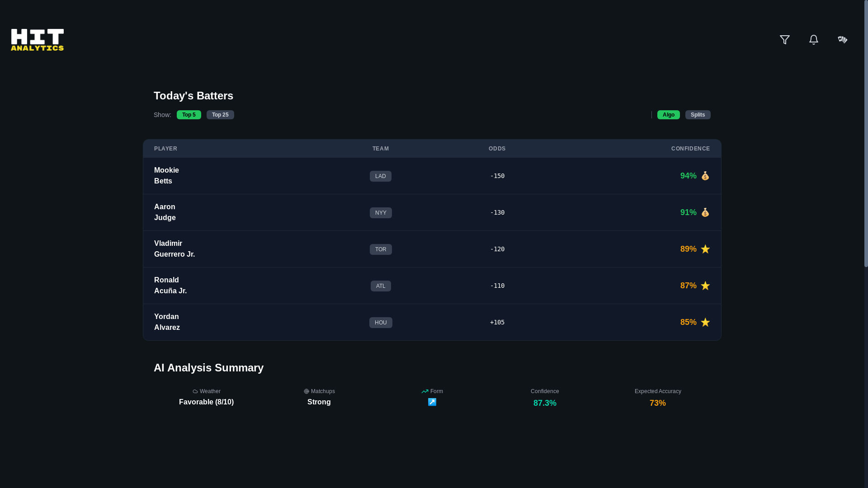This screenshot has height=488, width=868.
Task: Select Mookie Betts player name
Action: (166, 176)
